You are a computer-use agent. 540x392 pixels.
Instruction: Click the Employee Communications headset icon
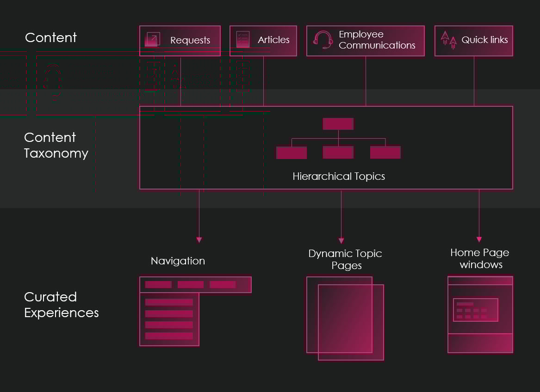(323, 40)
